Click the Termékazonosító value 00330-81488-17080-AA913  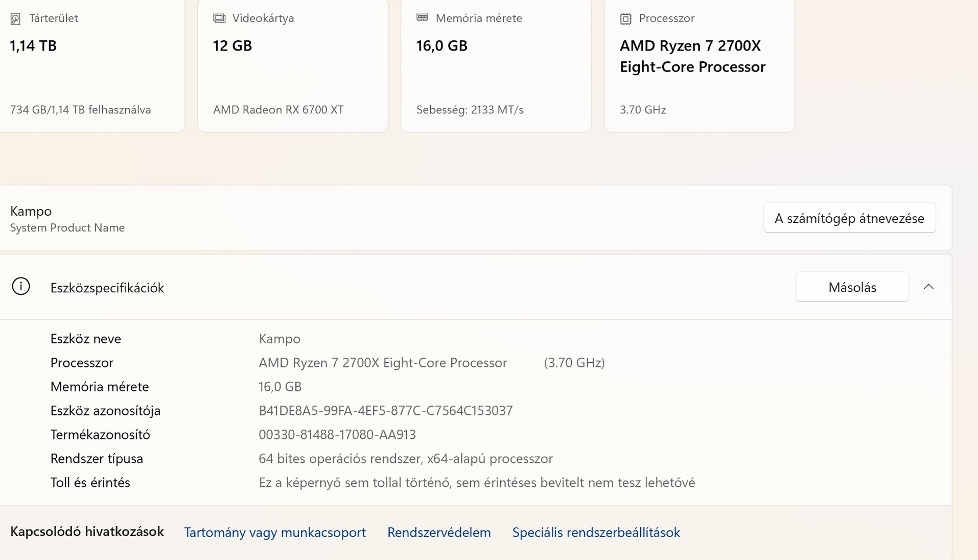pyautogui.click(x=337, y=435)
